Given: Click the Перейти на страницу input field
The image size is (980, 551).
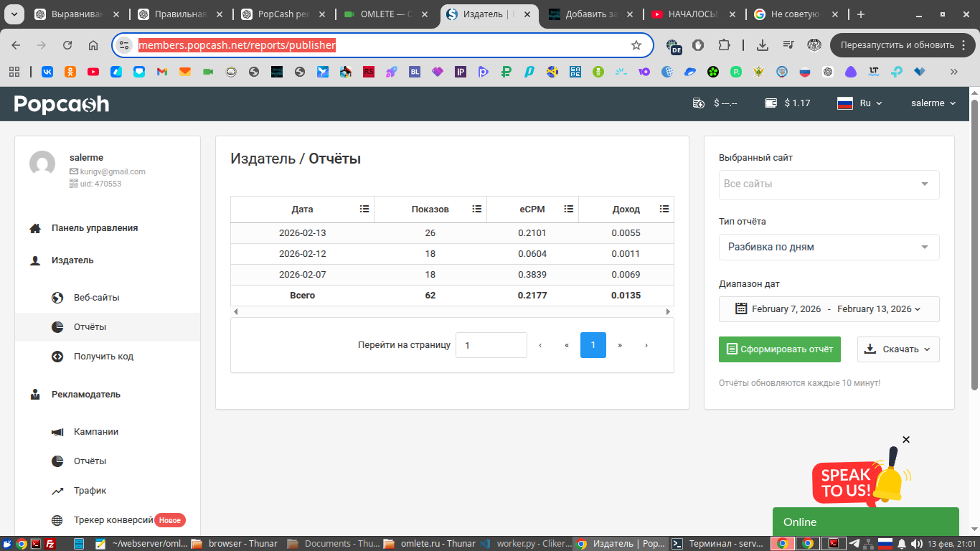Looking at the screenshot, I should [x=491, y=345].
